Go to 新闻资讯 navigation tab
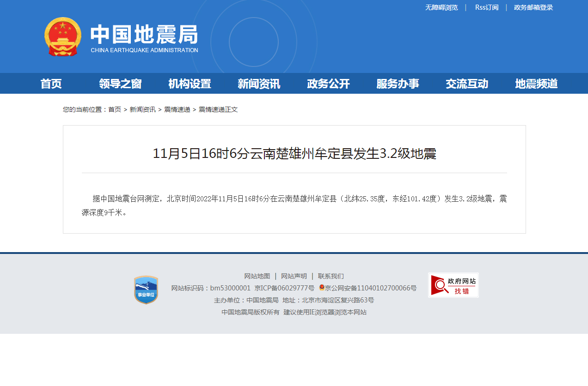Image resolution: width=588 pixels, height=386 pixels. [x=259, y=84]
